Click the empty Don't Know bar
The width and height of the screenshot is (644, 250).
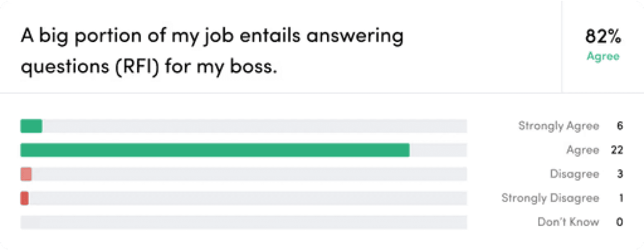coord(244,222)
